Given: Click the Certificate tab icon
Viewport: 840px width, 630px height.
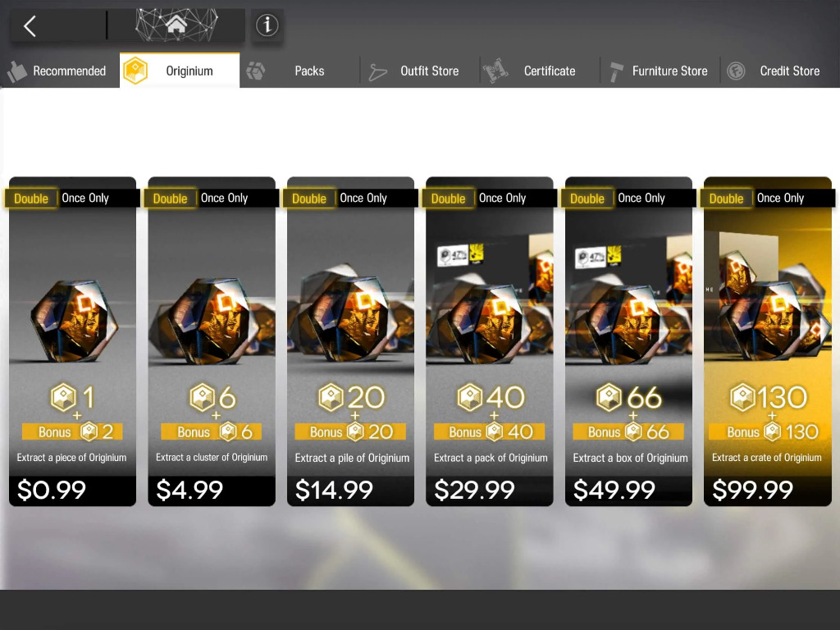Looking at the screenshot, I should pos(495,71).
